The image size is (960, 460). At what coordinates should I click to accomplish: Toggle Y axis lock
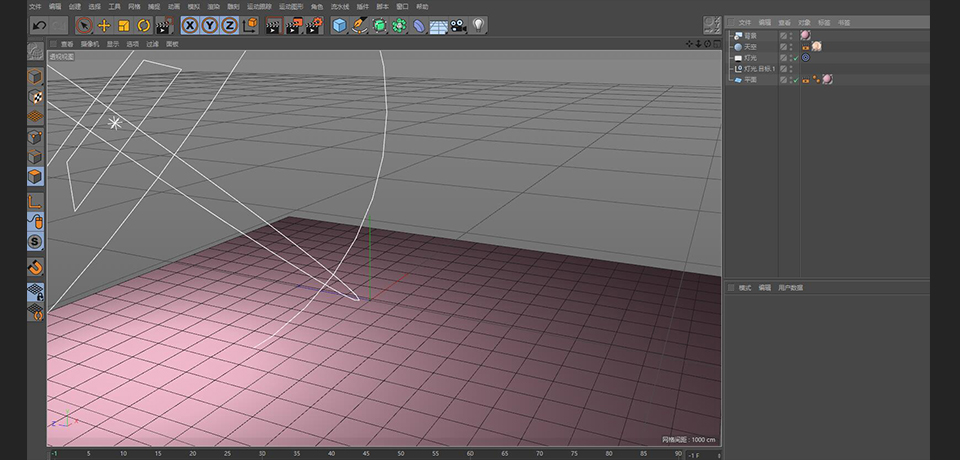click(209, 25)
